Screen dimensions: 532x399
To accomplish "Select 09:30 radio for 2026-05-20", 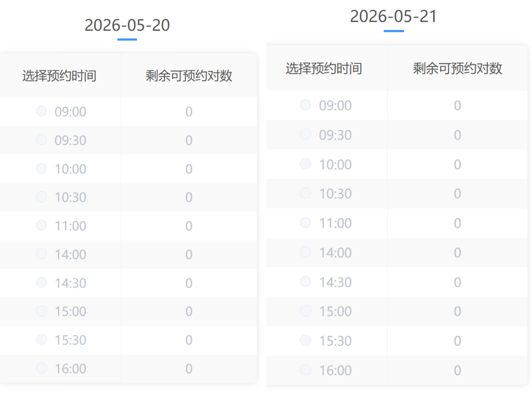I will click(41, 140).
